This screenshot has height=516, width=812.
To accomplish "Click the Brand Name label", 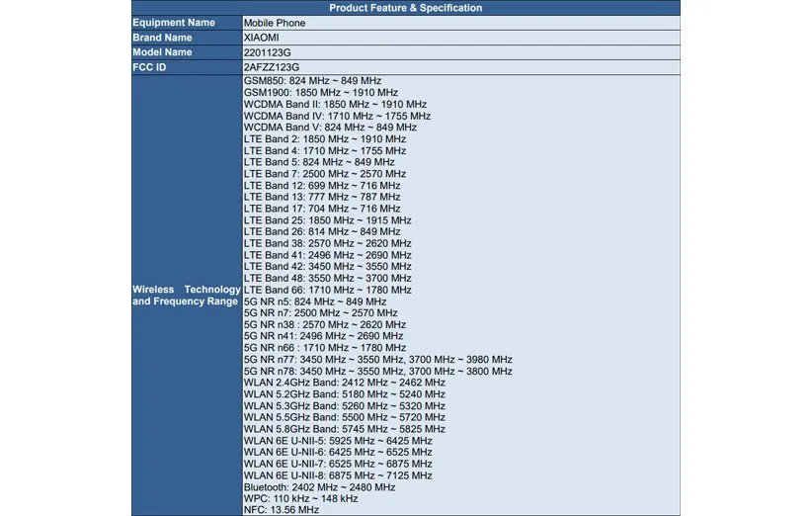I will pyautogui.click(x=162, y=37).
